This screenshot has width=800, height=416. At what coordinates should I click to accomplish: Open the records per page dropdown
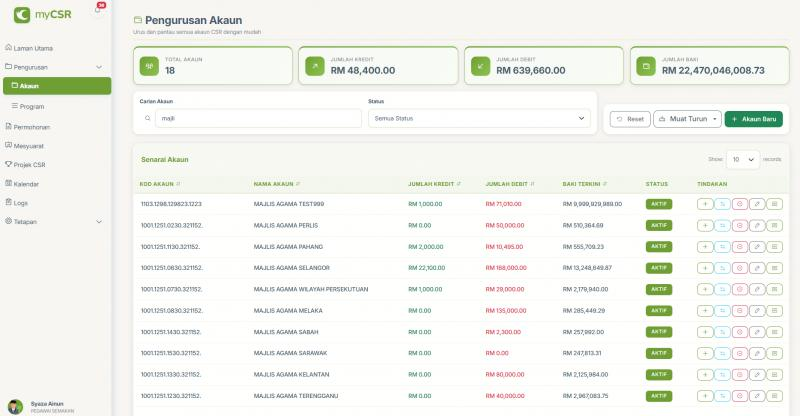[x=742, y=159]
